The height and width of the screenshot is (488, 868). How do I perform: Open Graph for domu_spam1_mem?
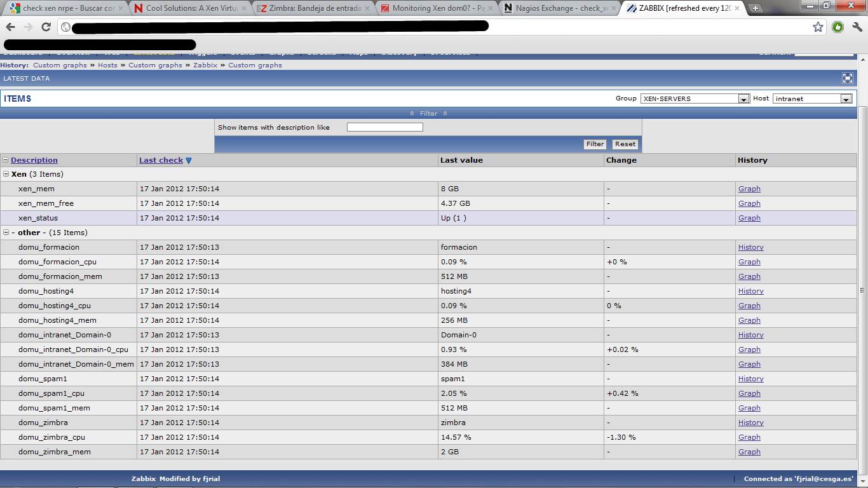[x=749, y=408]
